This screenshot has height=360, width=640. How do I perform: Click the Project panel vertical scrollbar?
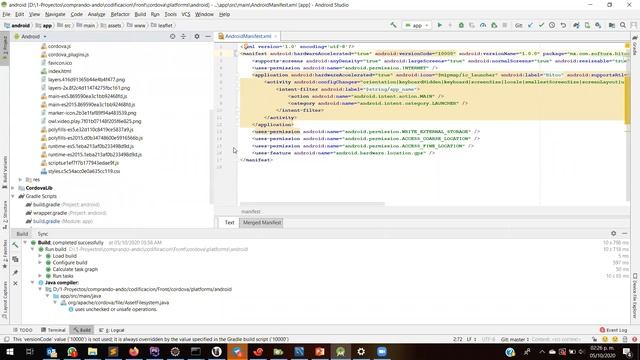211,156
